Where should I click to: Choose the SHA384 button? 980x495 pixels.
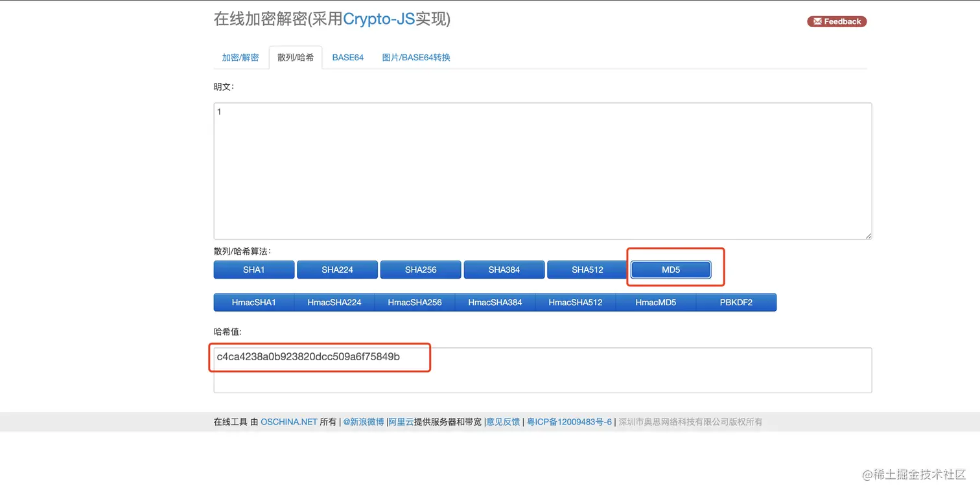(504, 270)
